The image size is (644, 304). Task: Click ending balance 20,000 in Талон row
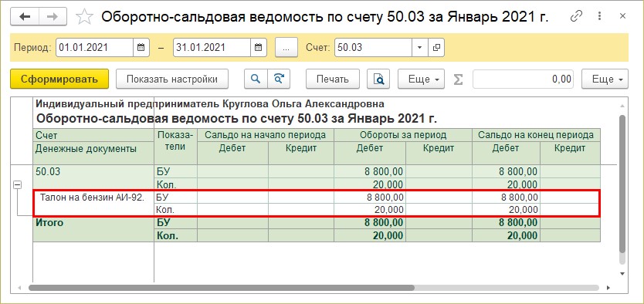point(506,210)
